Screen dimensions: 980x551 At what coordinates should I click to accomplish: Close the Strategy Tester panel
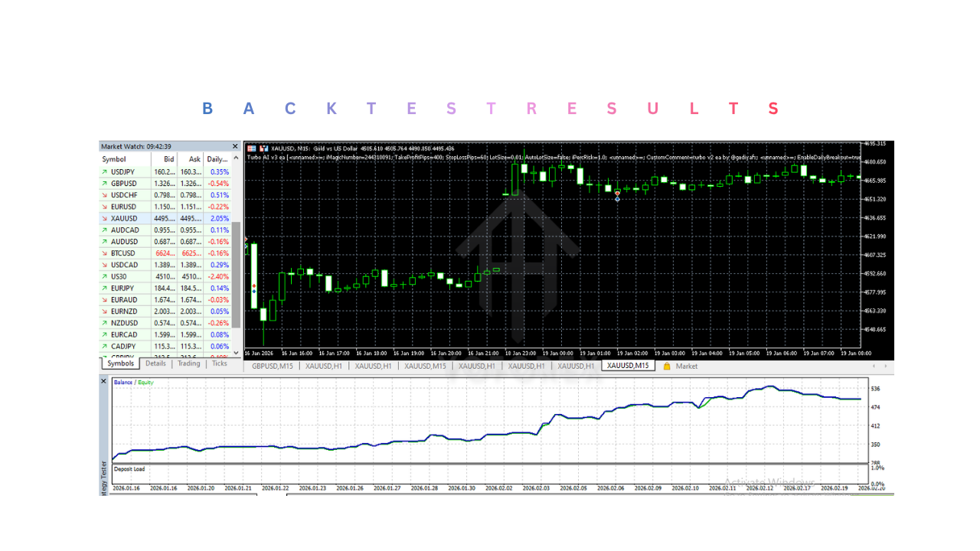pyautogui.click(x=104, y=380)
